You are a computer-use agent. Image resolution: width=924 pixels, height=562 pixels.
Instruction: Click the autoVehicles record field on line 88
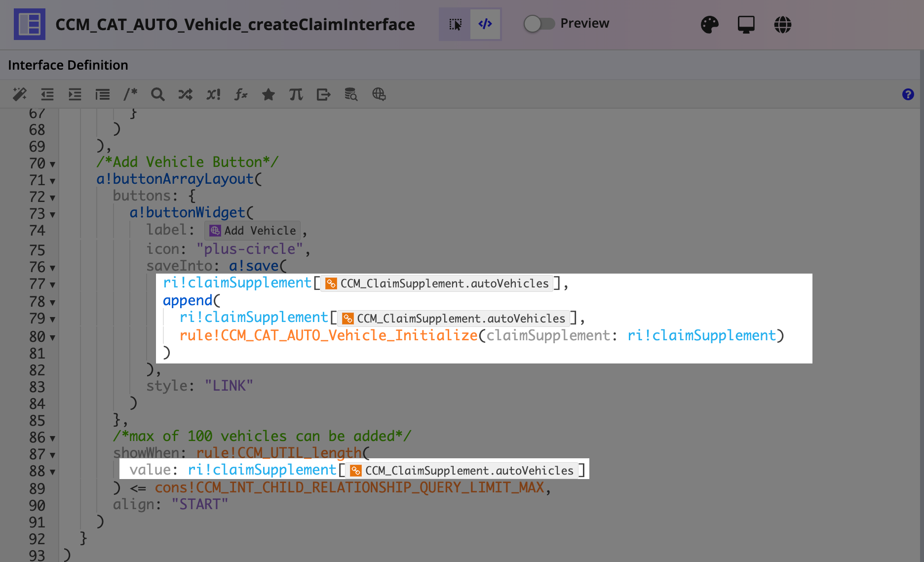point(462,471)
